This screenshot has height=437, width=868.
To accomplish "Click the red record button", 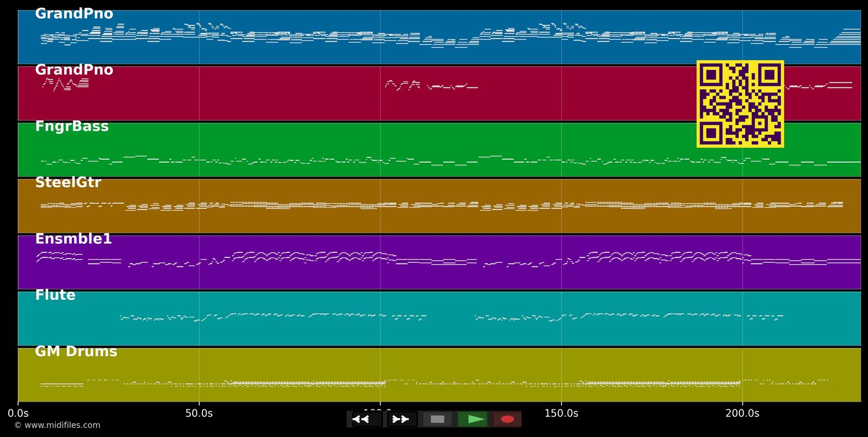I will click(507, 419).
